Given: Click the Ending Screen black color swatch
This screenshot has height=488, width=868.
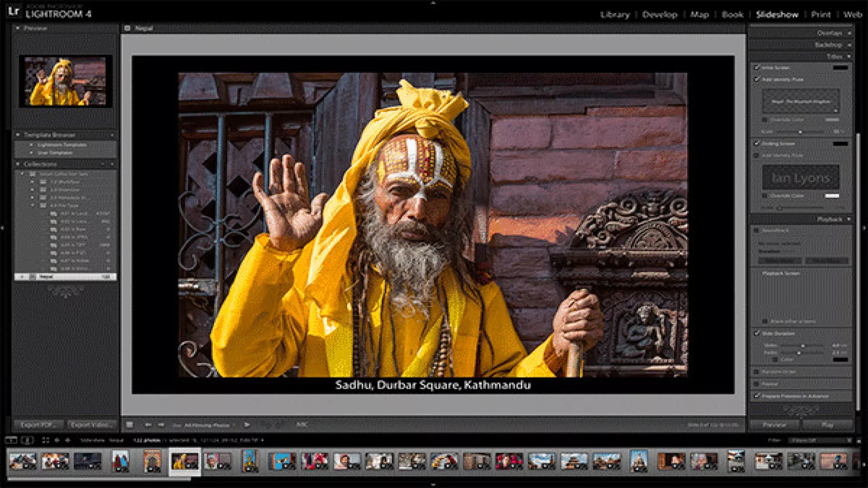Looking at the screenshot, I should [840, 144].
